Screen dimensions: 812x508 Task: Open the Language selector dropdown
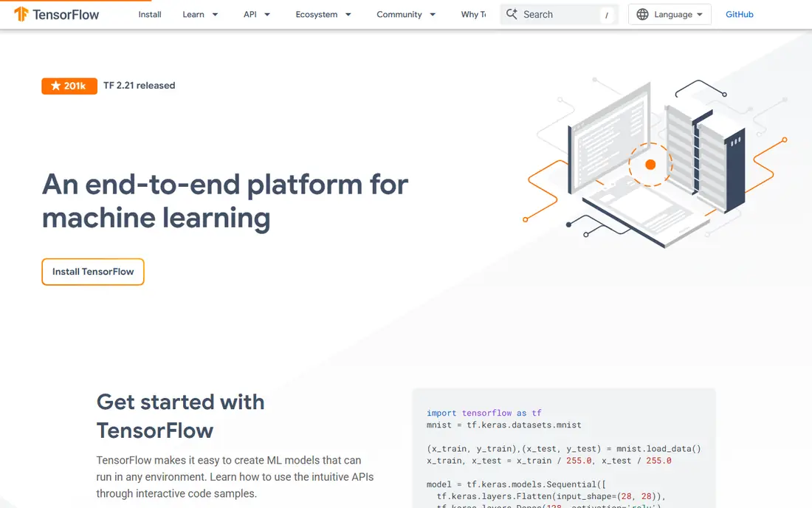coord(670,15)
